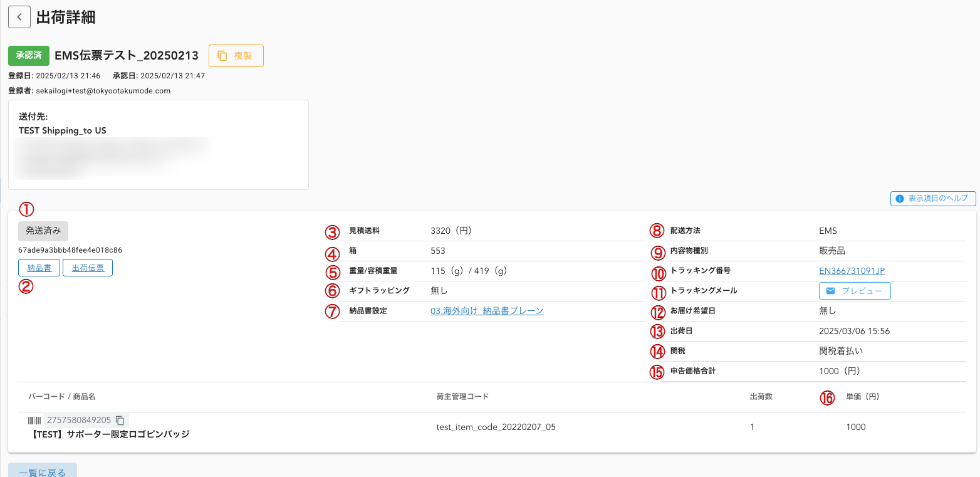Click the shipment title EMS伝票テスト_20250213
Screen dimensions: 980x477
click(x=127, y=55)
